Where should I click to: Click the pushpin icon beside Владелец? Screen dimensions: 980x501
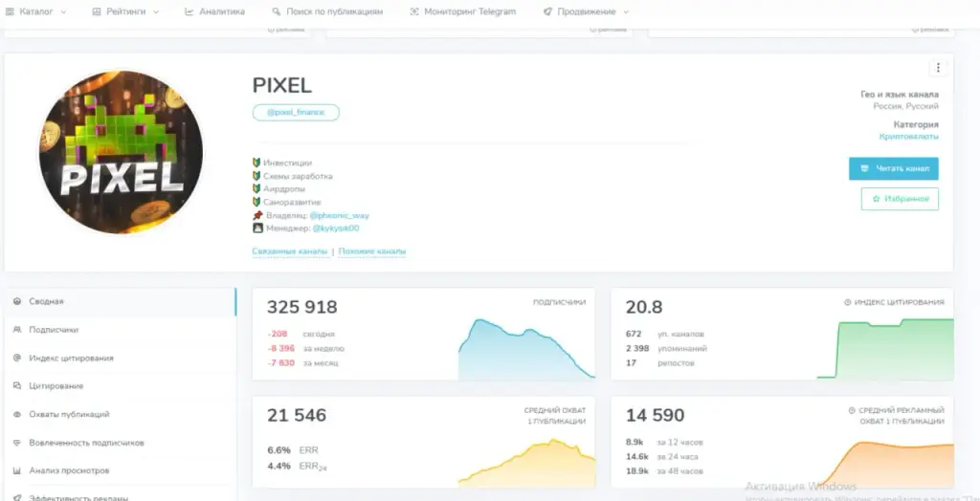point(257,215)
